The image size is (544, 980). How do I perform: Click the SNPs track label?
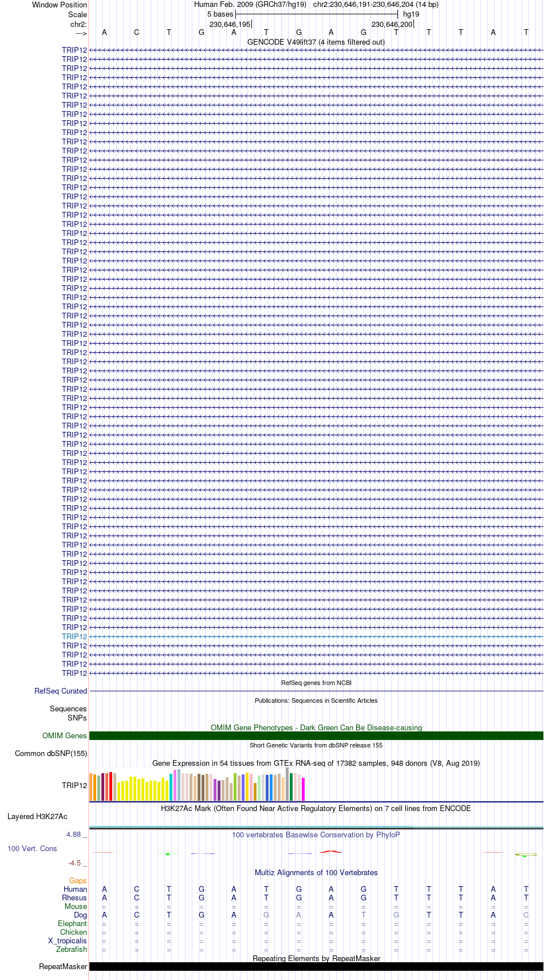click(77, 718)
